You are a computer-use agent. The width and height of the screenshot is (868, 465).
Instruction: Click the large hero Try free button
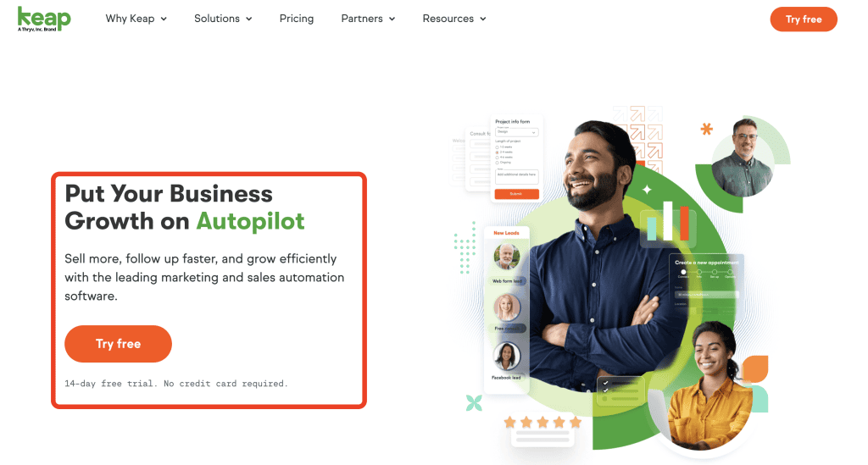click(118, 344)
